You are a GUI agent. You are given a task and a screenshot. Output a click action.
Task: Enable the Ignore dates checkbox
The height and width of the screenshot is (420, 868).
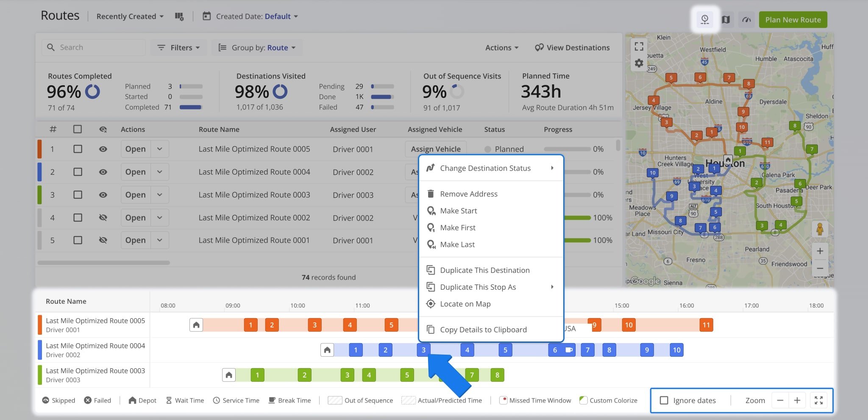point(664,400)
